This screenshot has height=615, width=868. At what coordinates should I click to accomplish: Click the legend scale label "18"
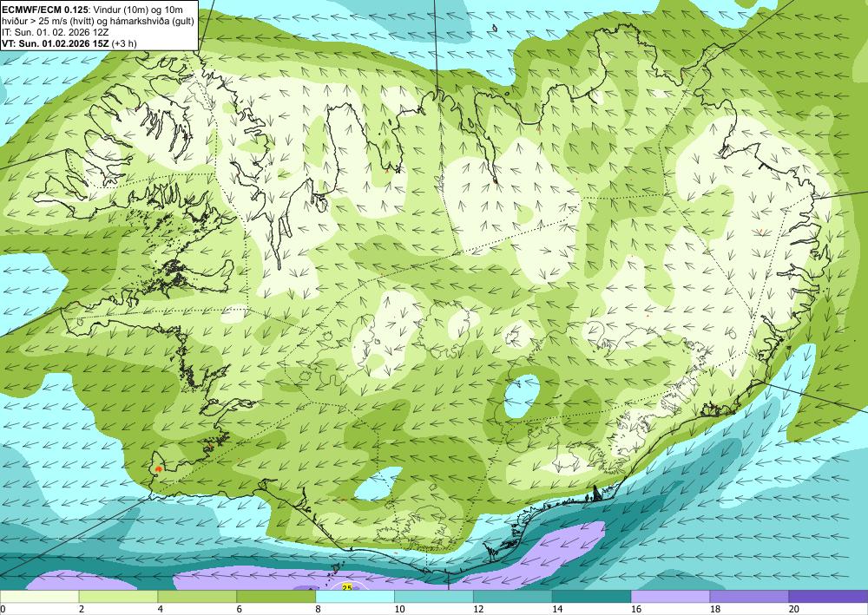pos(714,610)
